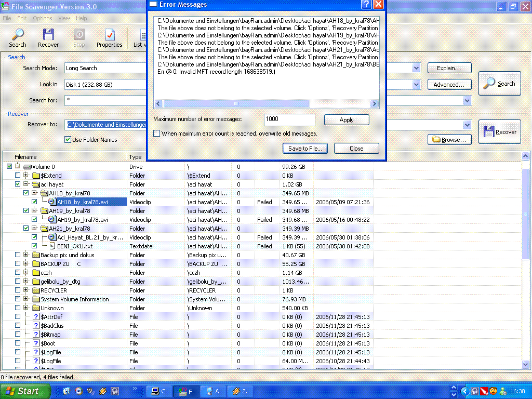Click the file list scroll down arrow
The height and width of the screenshot is (399, 532).
(x=526, y=365)
